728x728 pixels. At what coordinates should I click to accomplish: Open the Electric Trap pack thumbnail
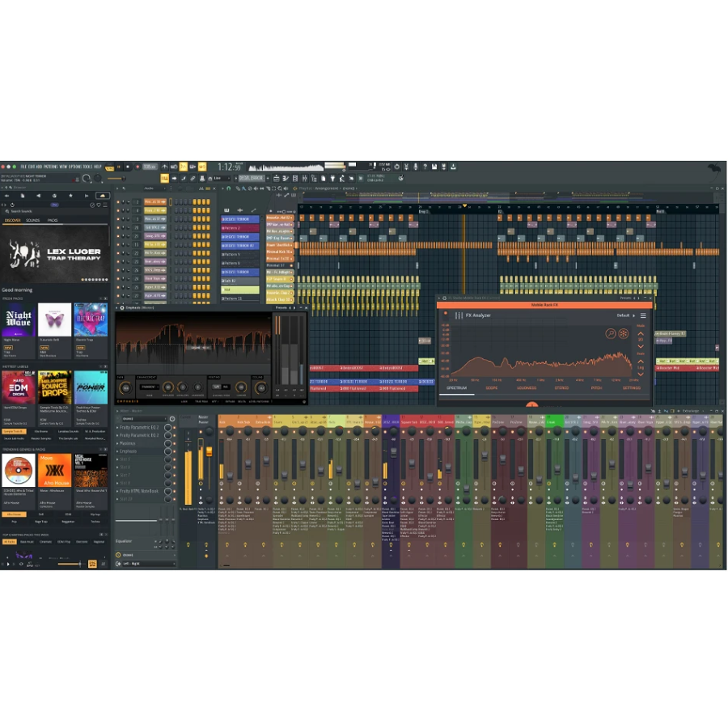coord(91,320)
